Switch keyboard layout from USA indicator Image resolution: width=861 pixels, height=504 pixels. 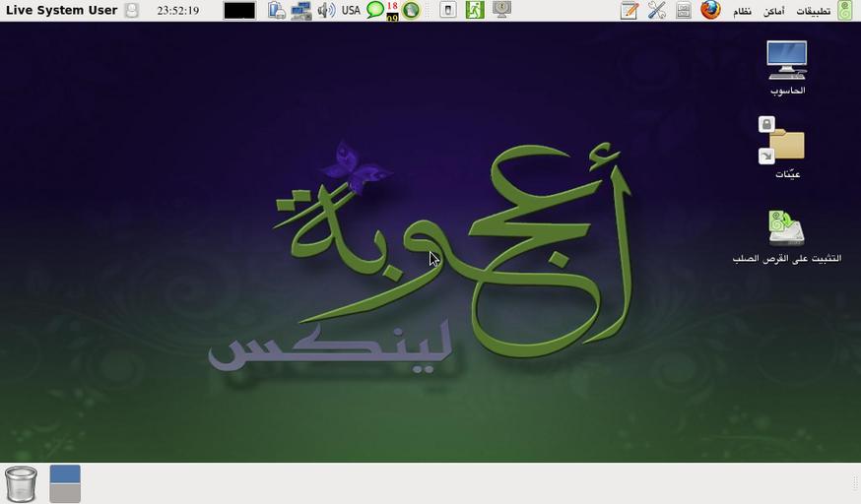click(351, 11)
